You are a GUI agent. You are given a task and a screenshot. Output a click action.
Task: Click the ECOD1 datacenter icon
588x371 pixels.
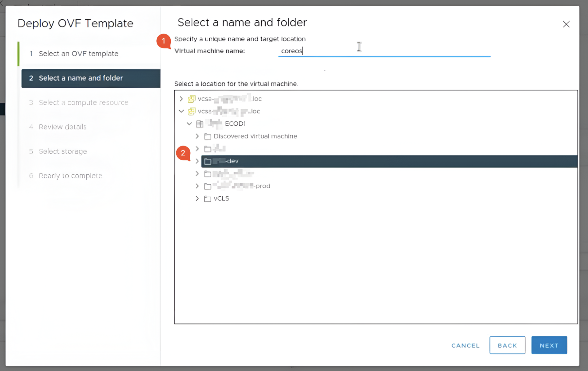[x=199, y=124]
